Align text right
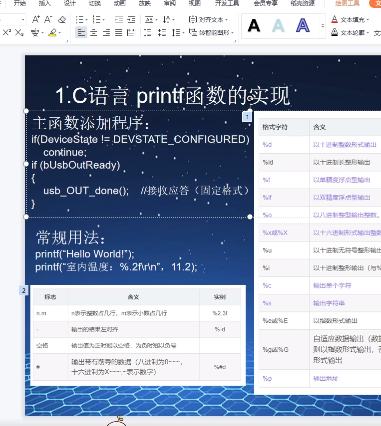The image size is (381, 426). pos(106,33)
